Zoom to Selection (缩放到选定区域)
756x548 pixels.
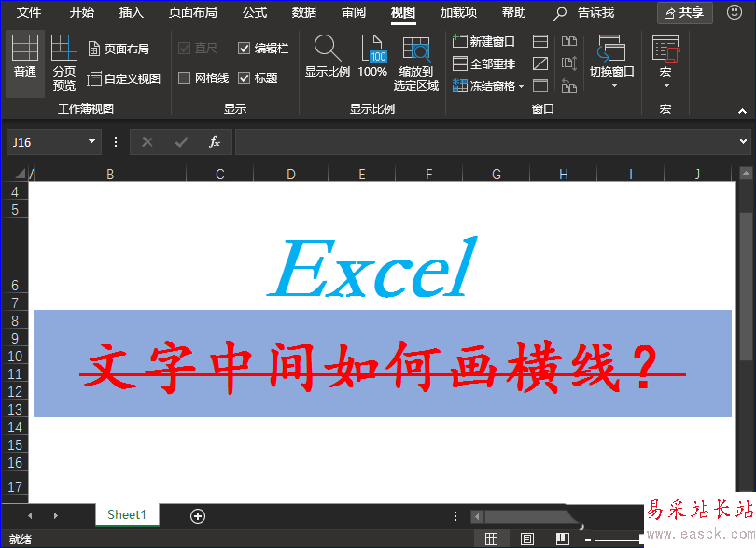(415, 63)
